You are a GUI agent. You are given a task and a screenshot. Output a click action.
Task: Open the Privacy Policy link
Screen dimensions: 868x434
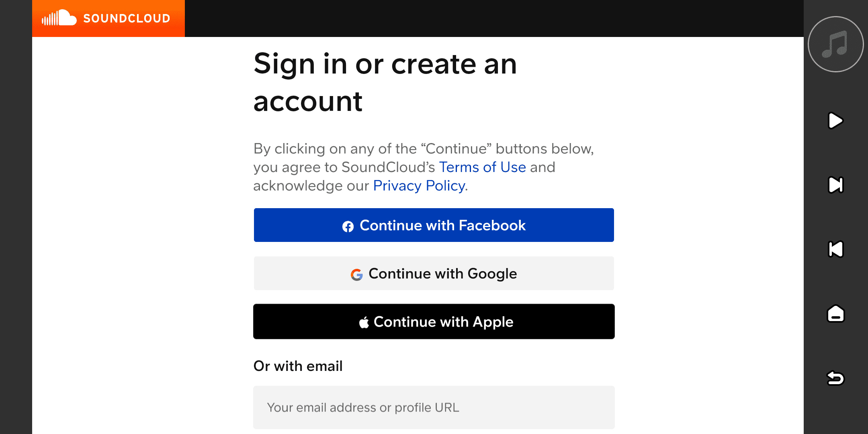(419, 186)
